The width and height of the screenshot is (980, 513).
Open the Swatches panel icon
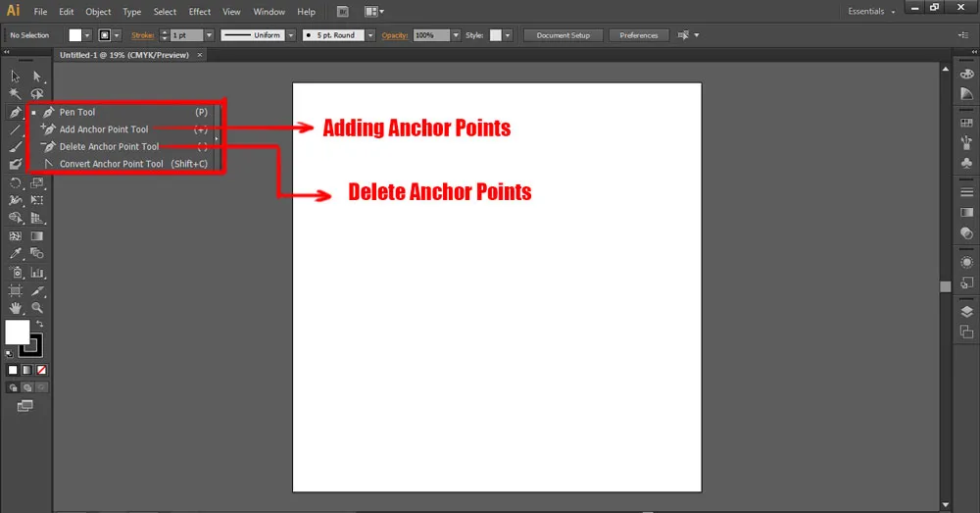(x=966, y=123)
